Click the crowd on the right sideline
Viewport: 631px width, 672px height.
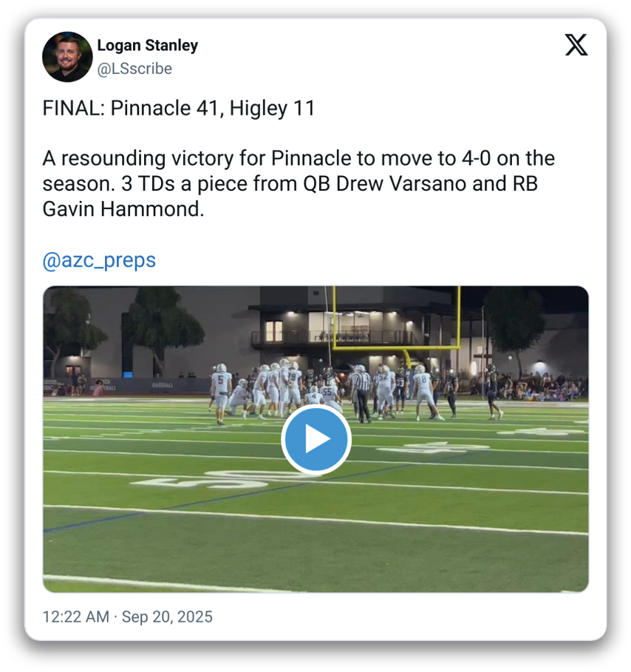point(539,386)
